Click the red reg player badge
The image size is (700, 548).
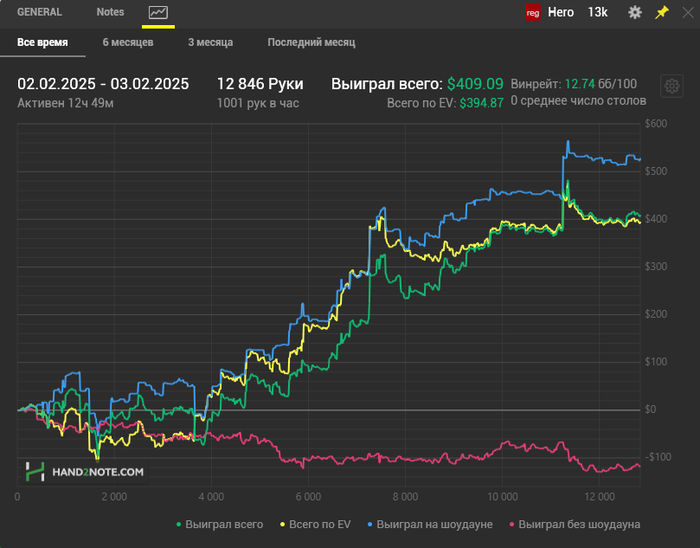533,12
